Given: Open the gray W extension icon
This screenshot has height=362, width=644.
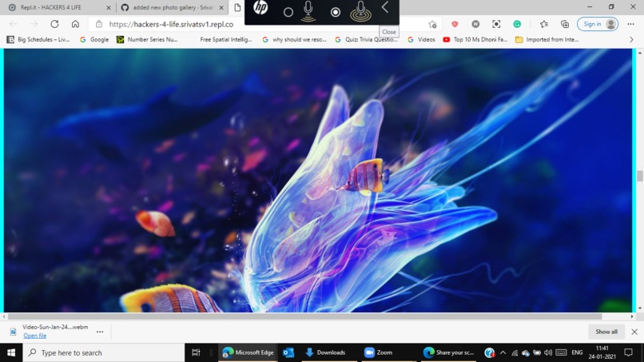Looking at the screenshot, I should pyautogui.click(x=475, y=24).
